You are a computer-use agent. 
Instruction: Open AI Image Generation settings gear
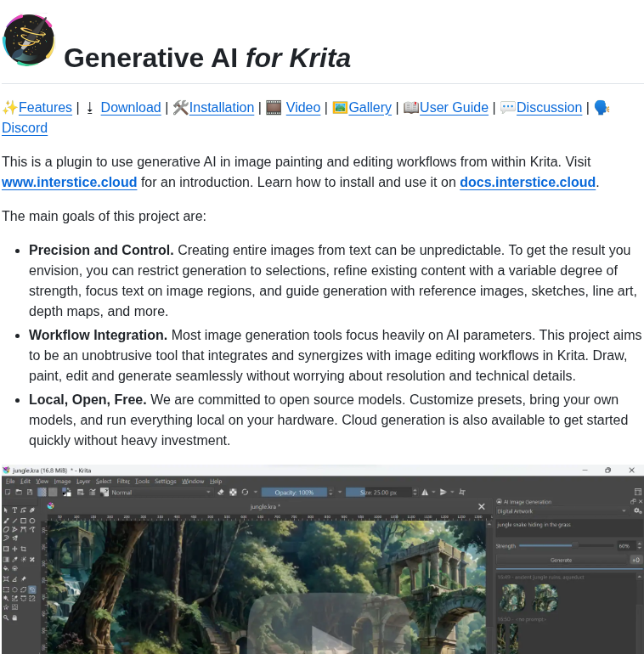(x=637, y=511)
